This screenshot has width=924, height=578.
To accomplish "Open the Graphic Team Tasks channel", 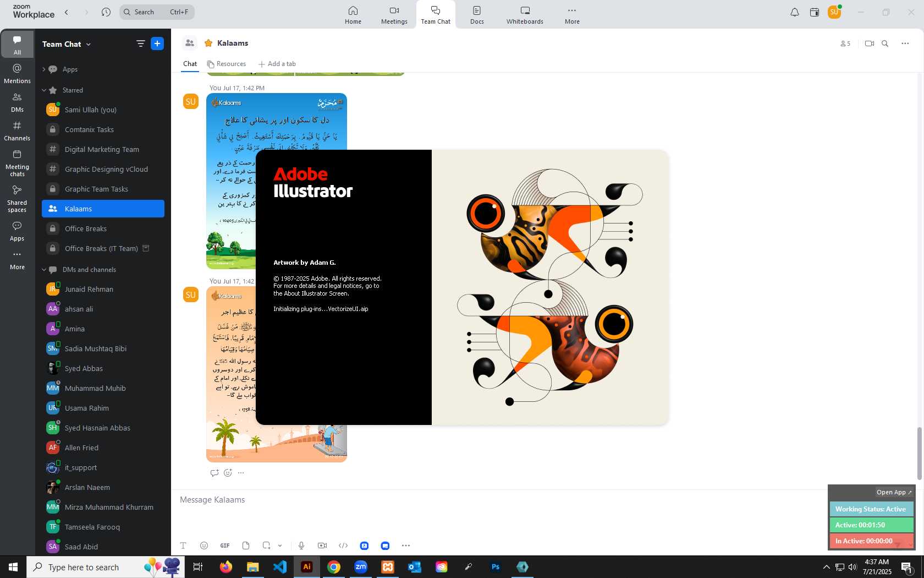I will [103, 189].
